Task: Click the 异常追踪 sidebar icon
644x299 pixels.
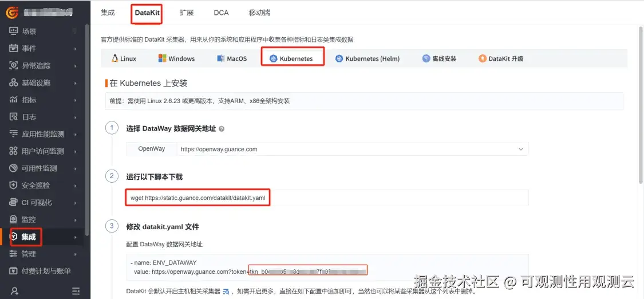Action: (14, 66)
